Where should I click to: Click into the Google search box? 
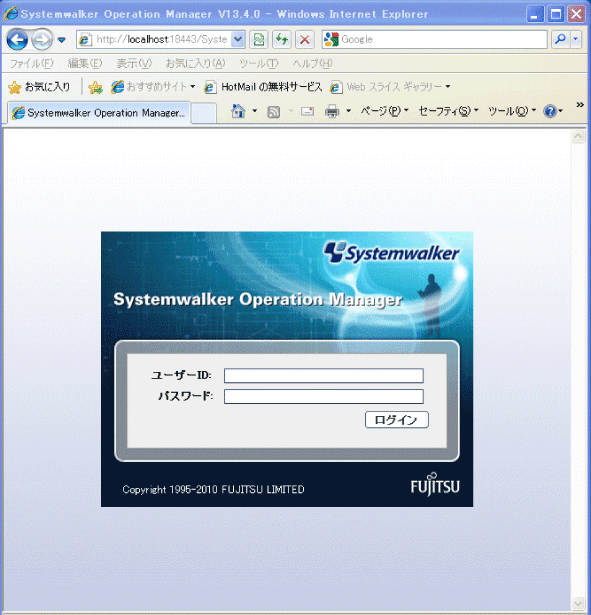click(435, 40)
